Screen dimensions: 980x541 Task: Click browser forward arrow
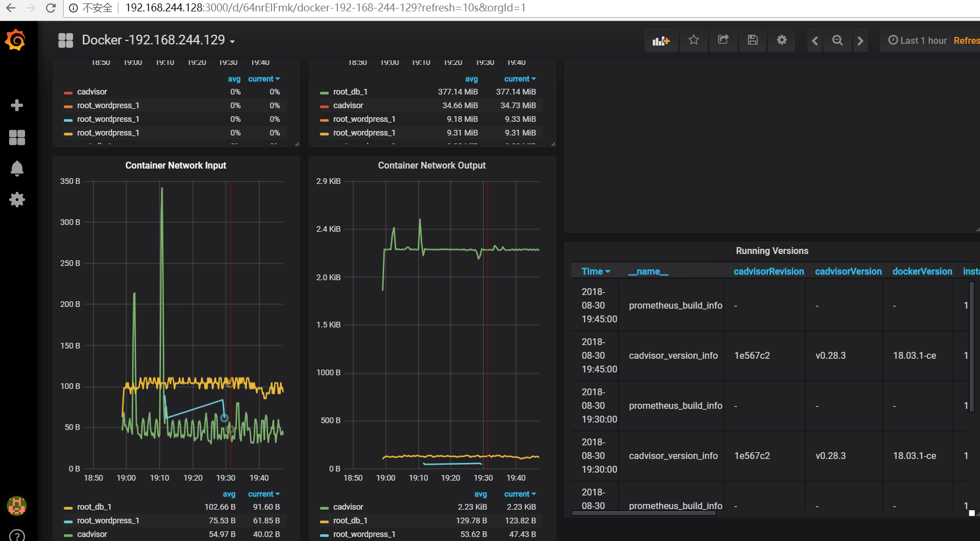(x=31, y=8)
